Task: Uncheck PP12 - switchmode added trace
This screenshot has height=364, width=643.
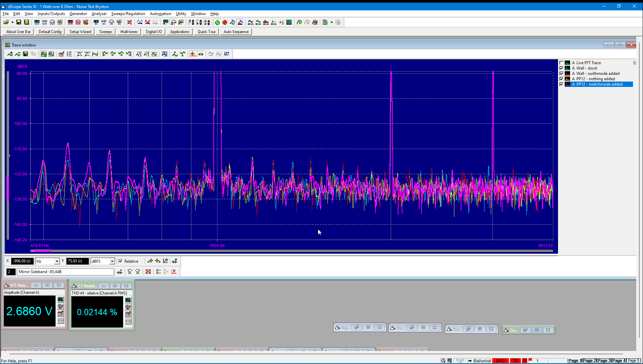Action: (x=561, y=84)
